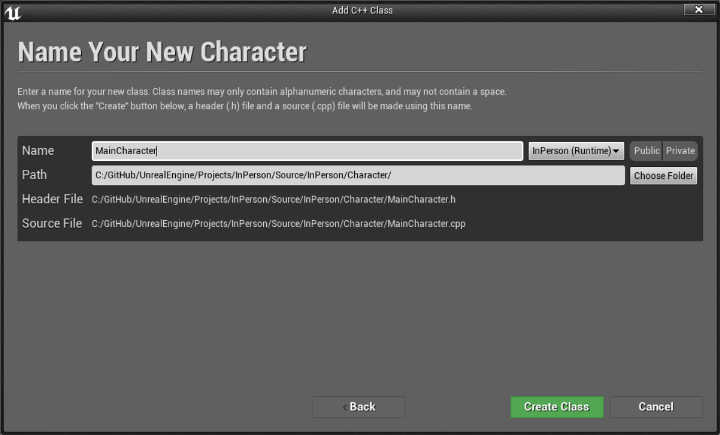
Task: Click the Unreal Engine logo icon
Action: 12,12
